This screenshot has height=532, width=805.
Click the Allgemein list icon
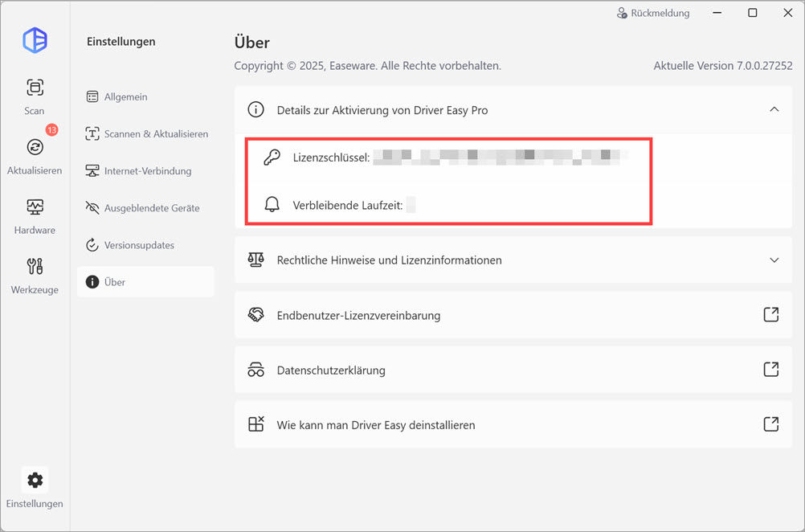[x=92, y=96]
